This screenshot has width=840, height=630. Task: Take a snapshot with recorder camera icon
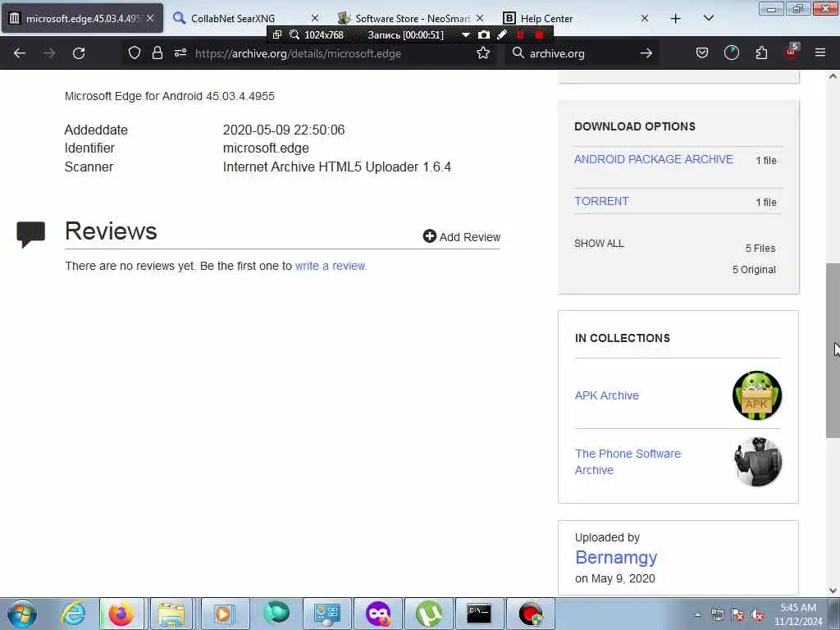(x=484, y=34)
